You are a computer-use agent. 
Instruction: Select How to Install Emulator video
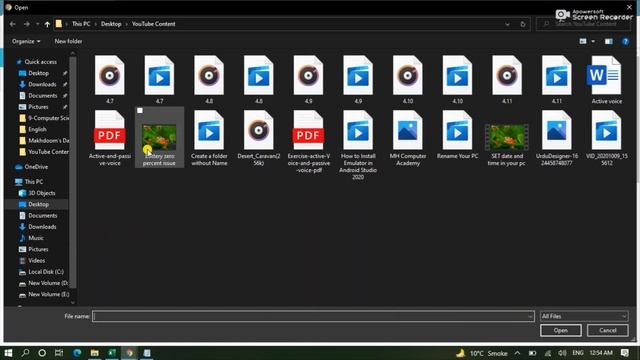click(x=358, y=131)
